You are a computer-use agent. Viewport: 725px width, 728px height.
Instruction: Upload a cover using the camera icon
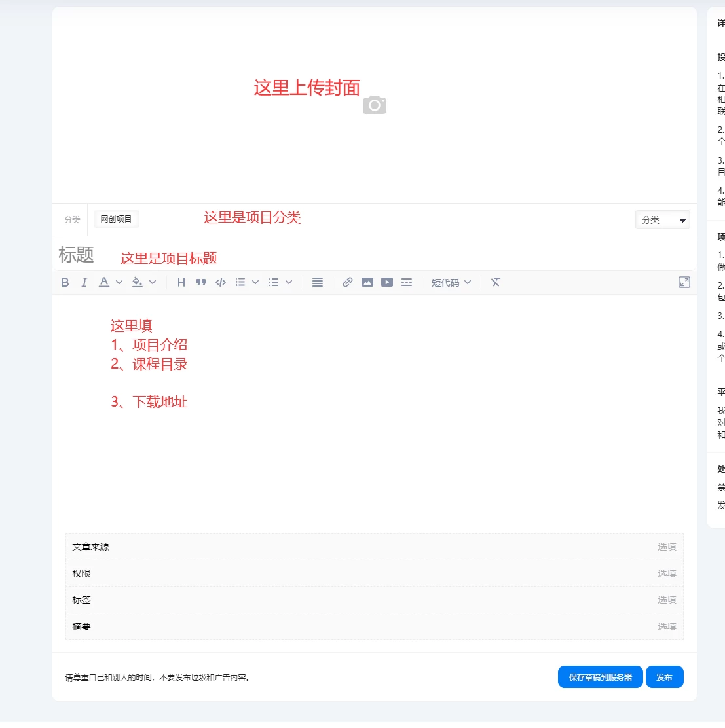tap(374, 105)
